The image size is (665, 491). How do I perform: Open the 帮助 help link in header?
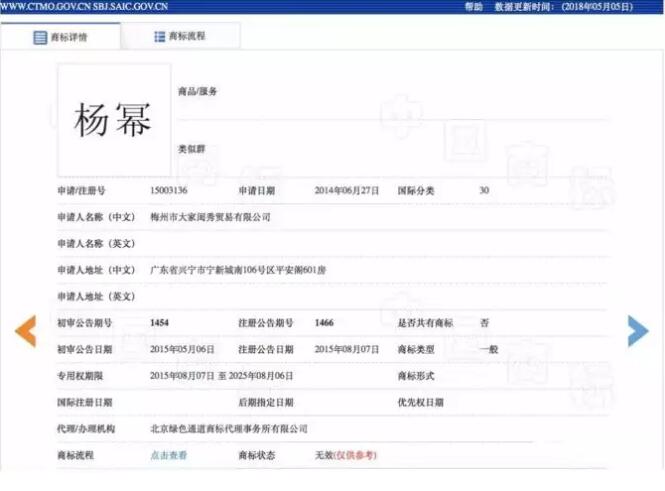coord(474,6)
